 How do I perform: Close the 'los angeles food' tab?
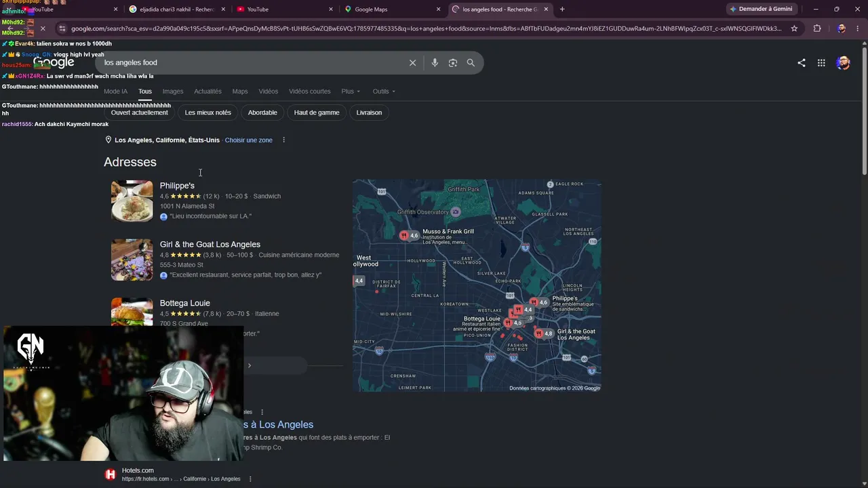click(546, 9)
